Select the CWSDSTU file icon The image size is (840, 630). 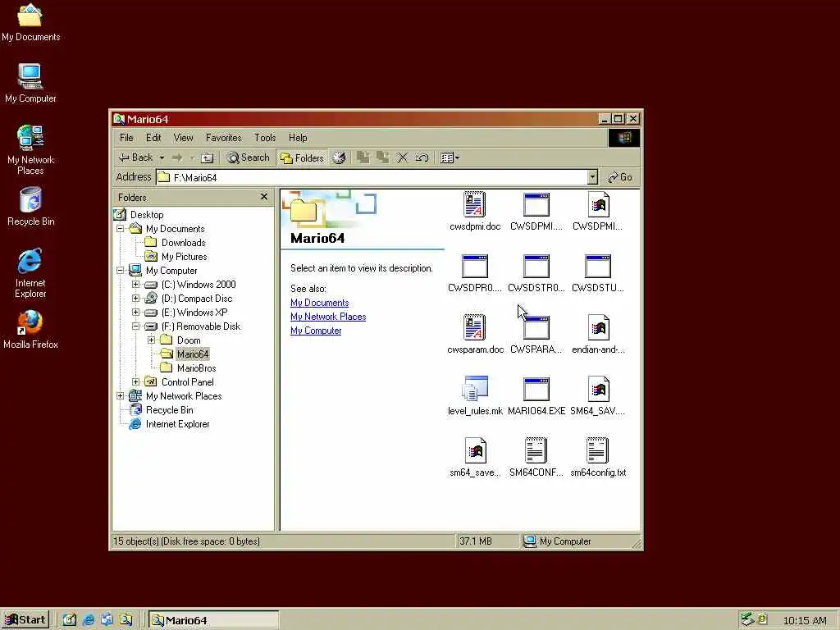598,267
